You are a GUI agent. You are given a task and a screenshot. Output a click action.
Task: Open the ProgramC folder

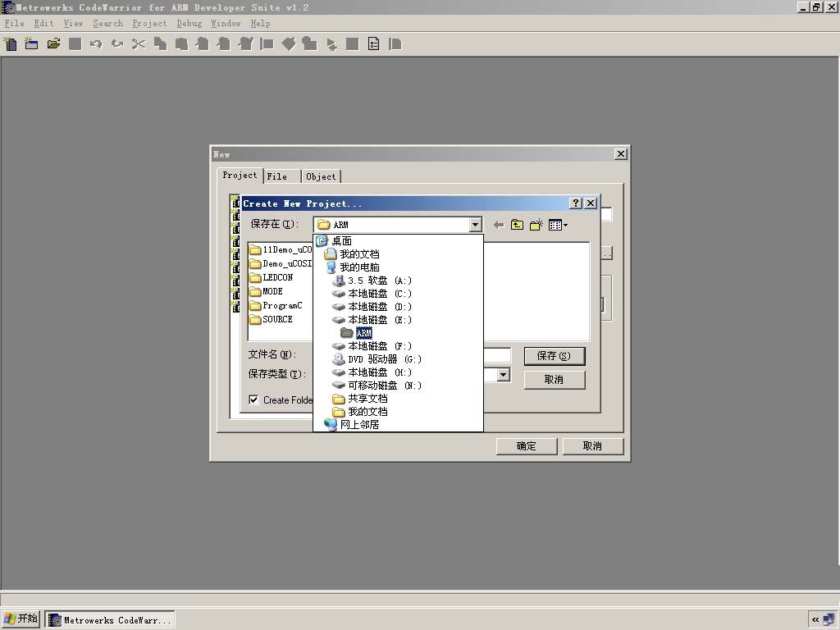[276, 305]
